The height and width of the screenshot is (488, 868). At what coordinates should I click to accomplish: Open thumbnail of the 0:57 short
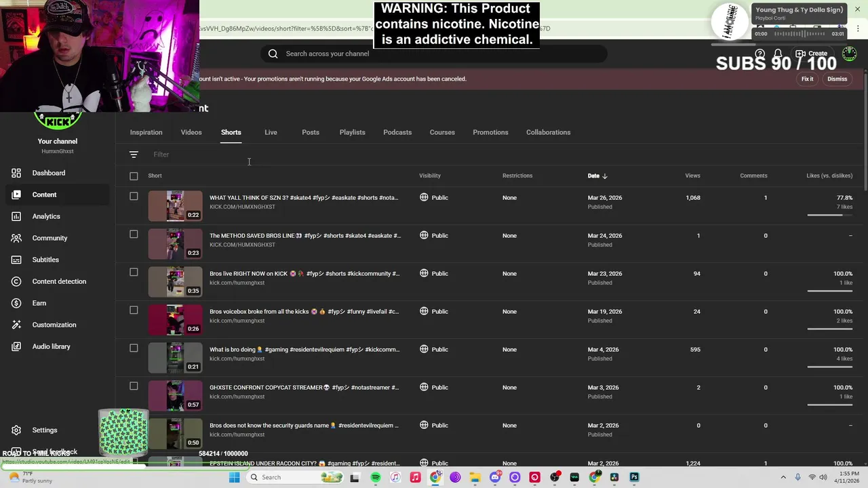coord(175,396)
